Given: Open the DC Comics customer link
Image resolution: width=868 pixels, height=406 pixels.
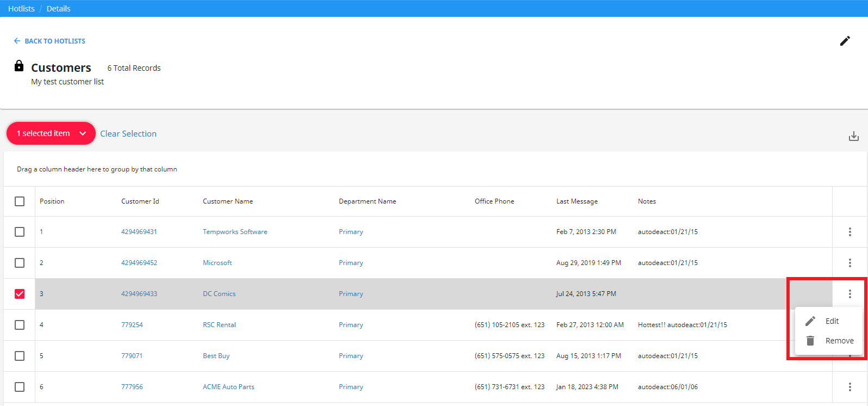Looking at the screenshot, I should tap(219, 294).
